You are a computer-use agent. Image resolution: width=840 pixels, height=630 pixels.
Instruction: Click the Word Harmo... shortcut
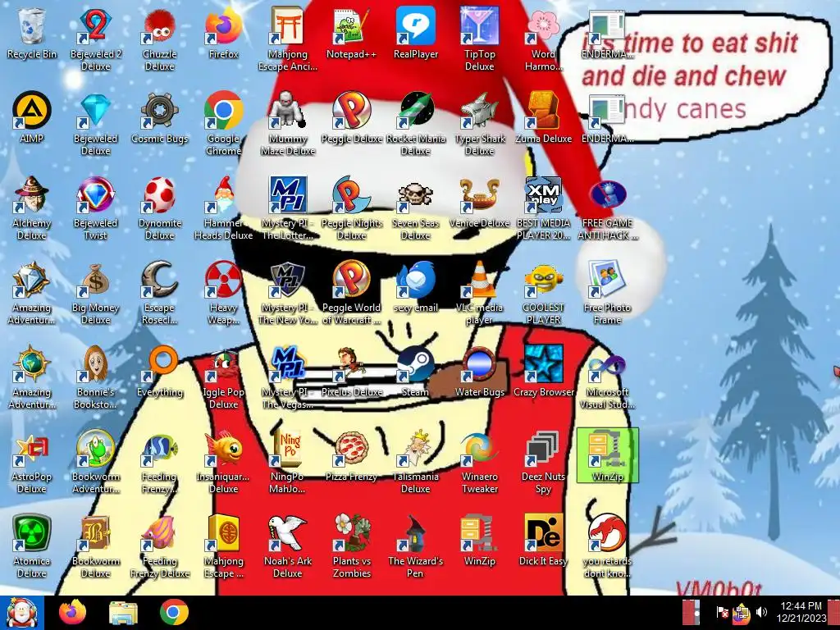pyautogui.click(x=543, y=39)
